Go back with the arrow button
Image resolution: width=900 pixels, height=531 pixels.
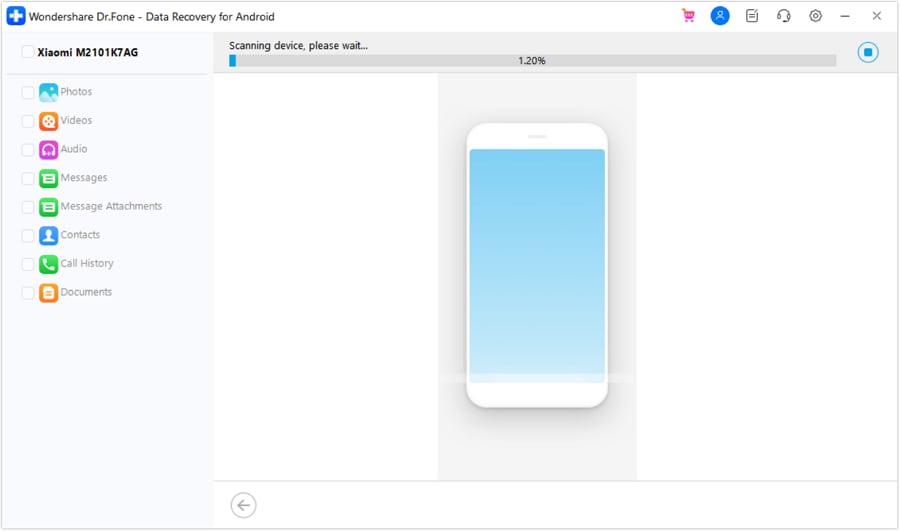coord(243,505)
